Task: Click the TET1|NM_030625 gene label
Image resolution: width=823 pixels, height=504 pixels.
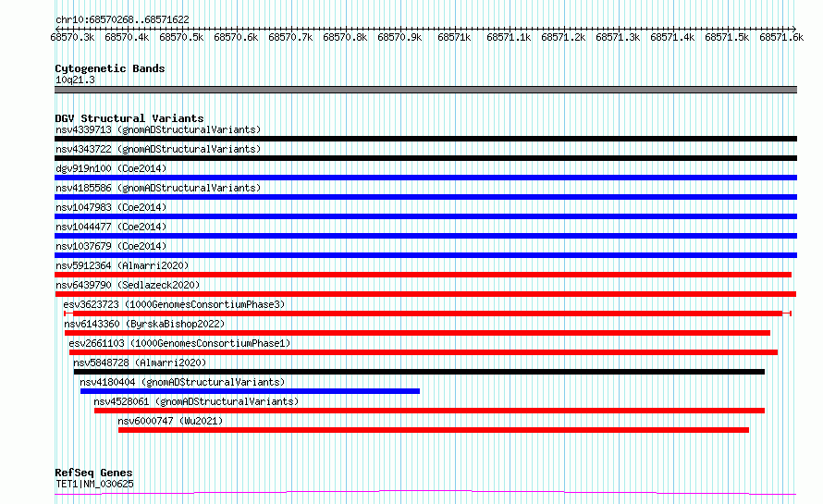Action: pyautogui.click(x=94, y=484)
